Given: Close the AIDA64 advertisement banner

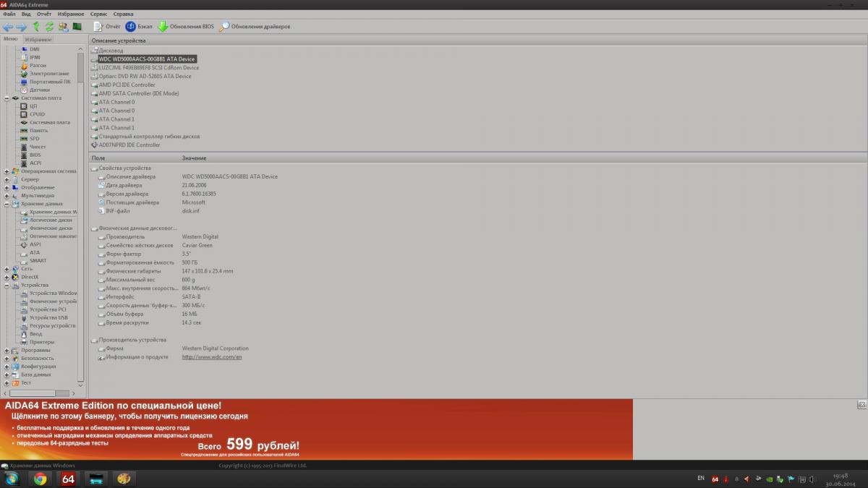Looking at the screenshot, I should (x=861, y=404).
